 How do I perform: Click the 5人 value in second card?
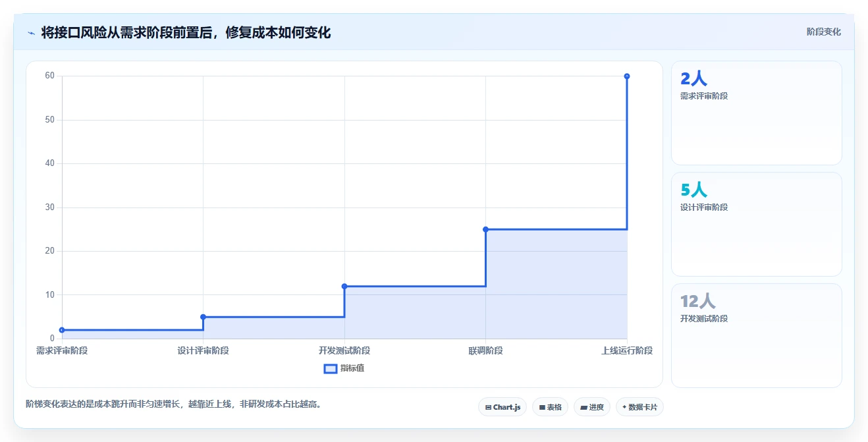coord(693,190)
